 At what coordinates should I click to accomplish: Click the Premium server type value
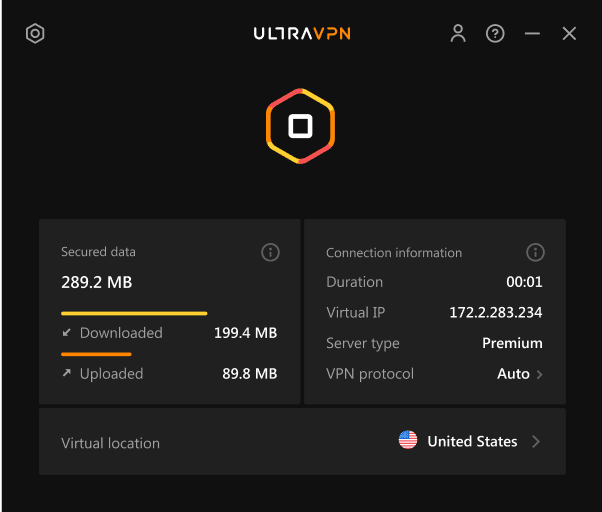tap(512, 343)
